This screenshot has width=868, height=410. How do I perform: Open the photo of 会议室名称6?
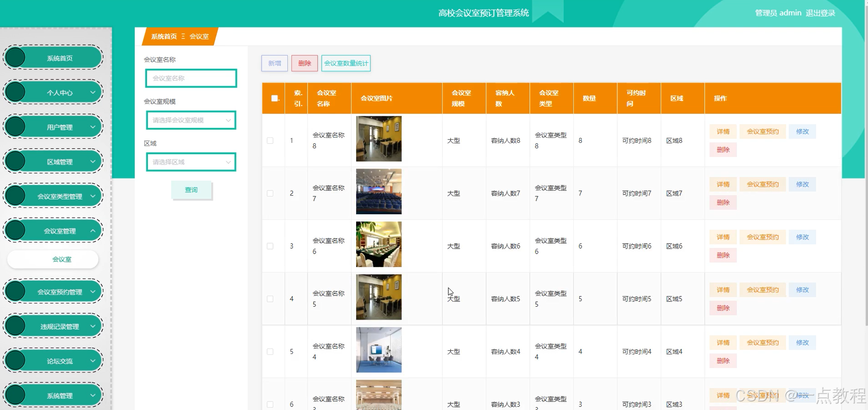point(379,244)
